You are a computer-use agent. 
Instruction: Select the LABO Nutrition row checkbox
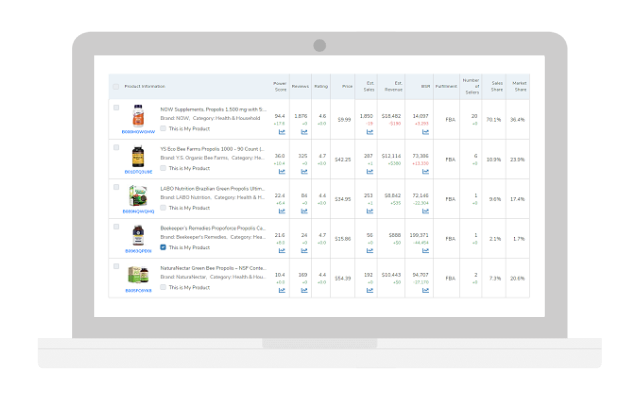coord(116,186)
